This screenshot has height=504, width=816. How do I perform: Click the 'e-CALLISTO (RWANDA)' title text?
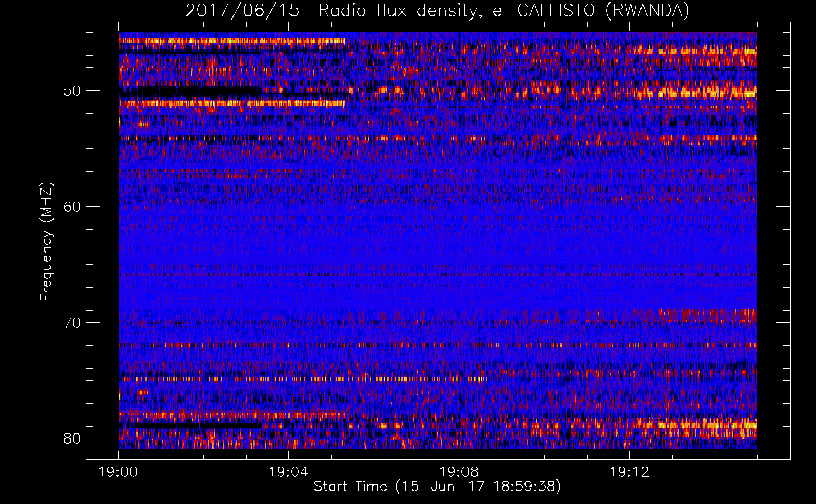point(591,11)
